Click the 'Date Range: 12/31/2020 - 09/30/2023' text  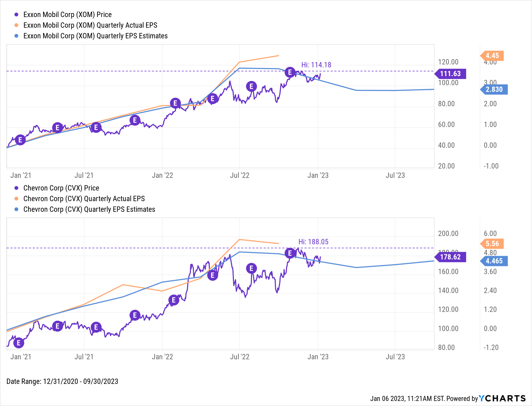click(x=62, y=381)
